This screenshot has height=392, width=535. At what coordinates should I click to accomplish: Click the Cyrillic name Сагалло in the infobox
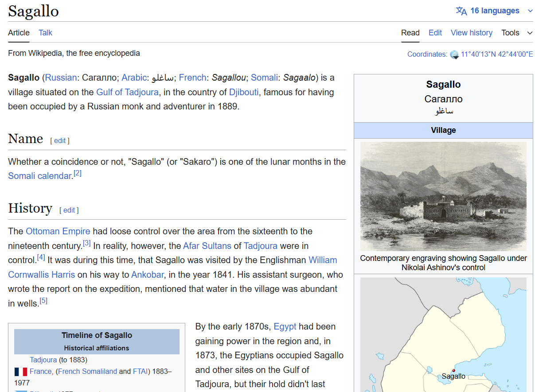coord(443,99)
